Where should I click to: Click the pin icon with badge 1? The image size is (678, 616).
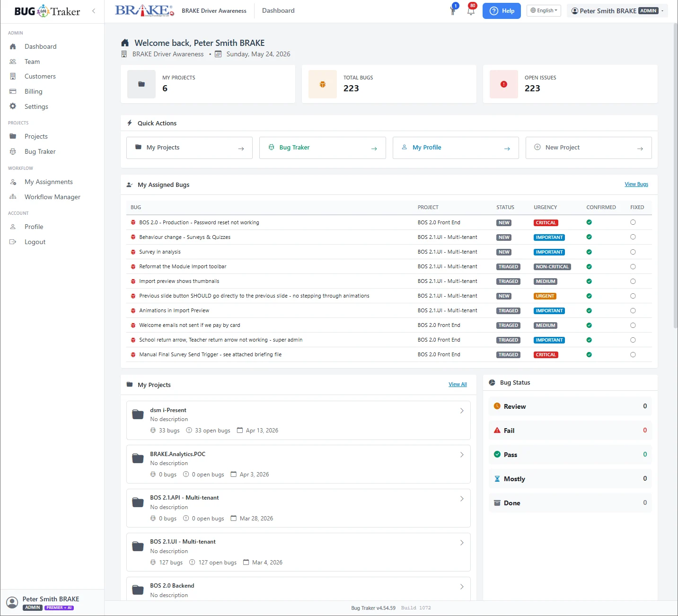click(x=453, y=10)
